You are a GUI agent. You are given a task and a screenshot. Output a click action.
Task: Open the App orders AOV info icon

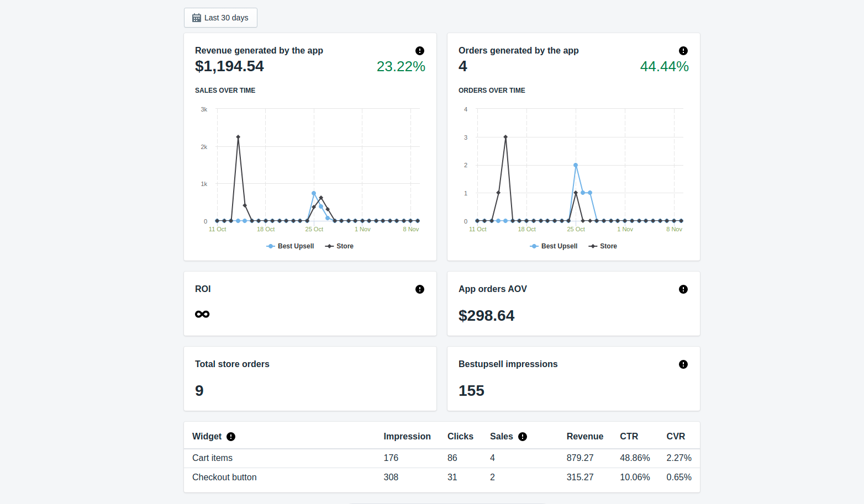click(x=683, y=289)
